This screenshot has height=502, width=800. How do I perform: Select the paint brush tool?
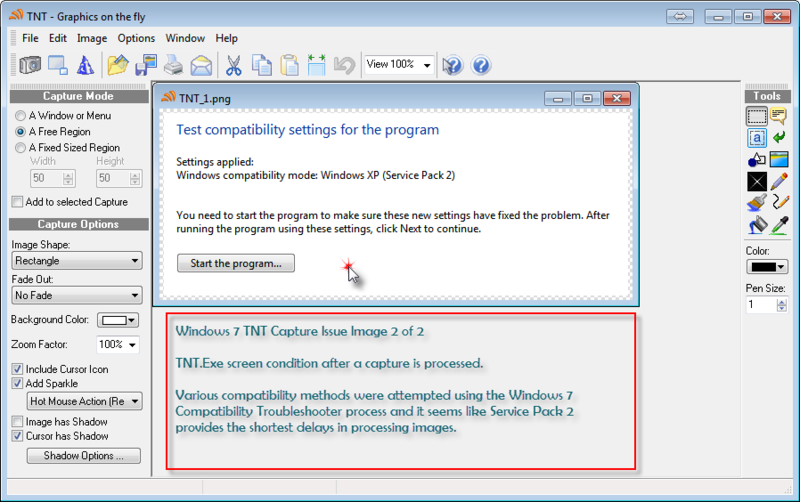(757, 203)
